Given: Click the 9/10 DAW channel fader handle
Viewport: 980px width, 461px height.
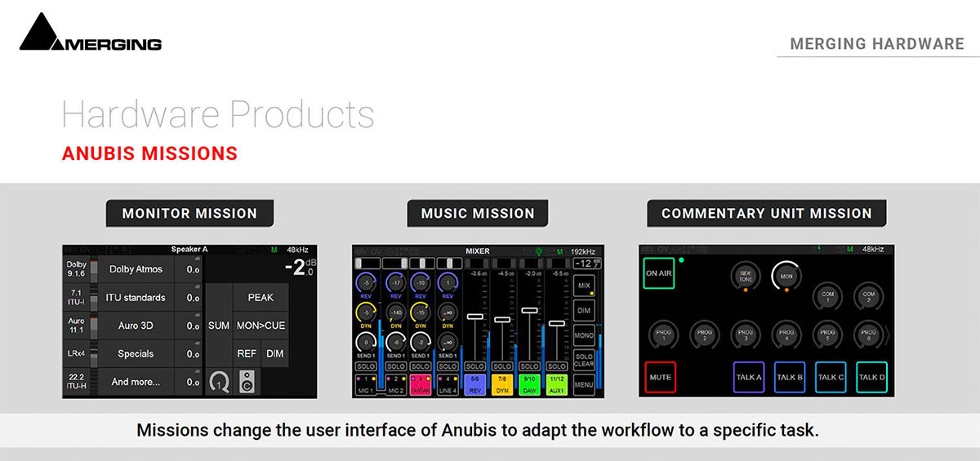Looking at the screenshot, I should 529,310.
